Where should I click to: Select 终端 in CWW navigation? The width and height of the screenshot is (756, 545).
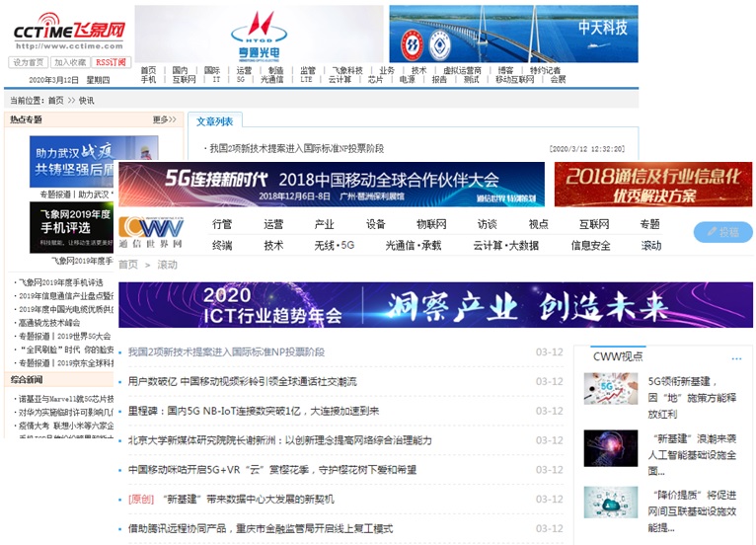222,246
